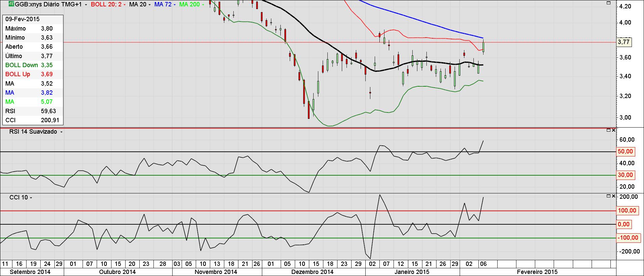Click the green MA value 5,07

click(47, 102)
